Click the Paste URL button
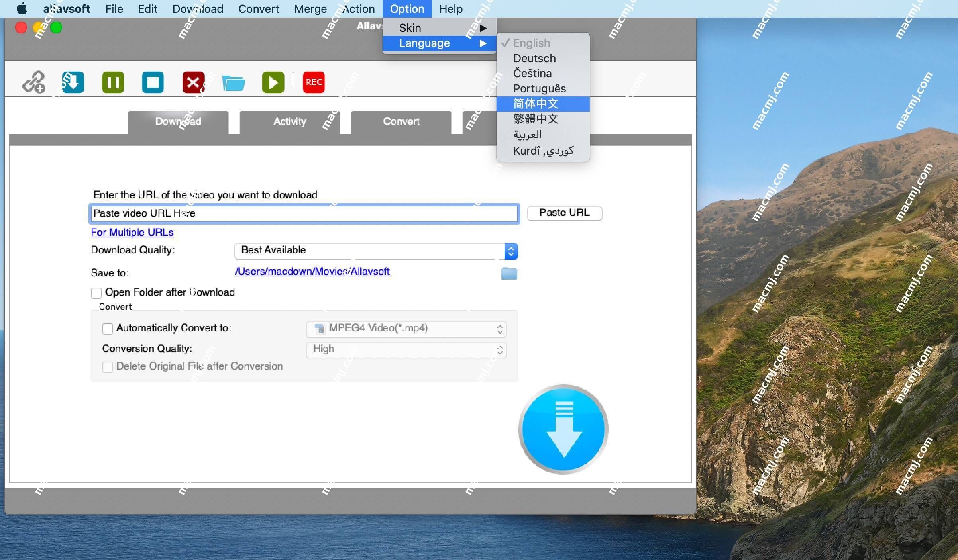 564,213
